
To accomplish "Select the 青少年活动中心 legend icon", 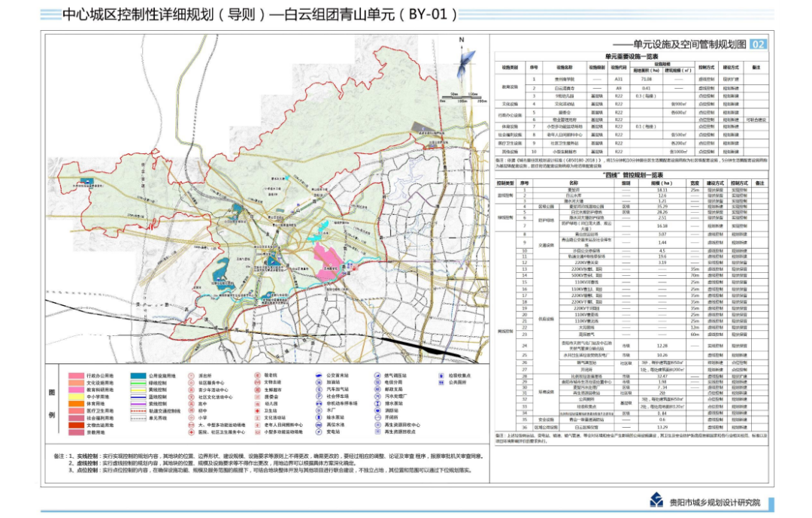I will 192,390.
